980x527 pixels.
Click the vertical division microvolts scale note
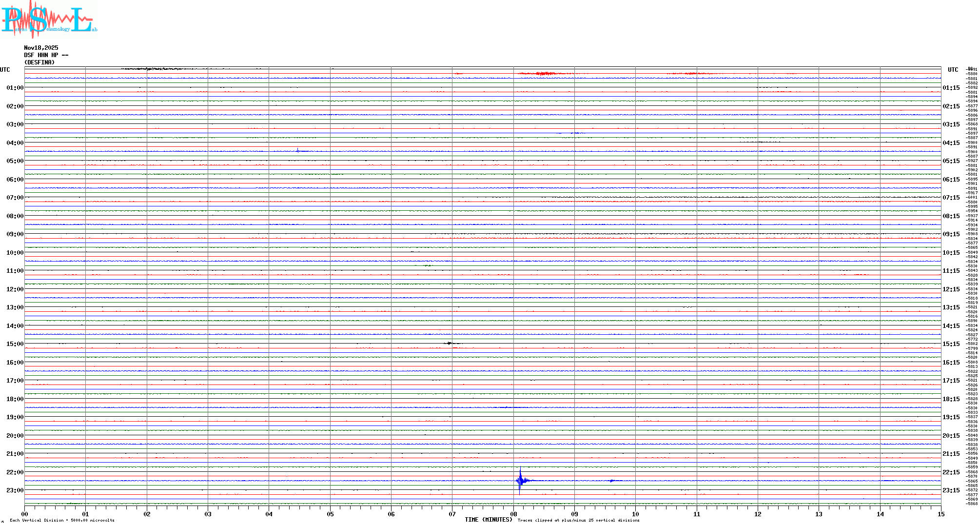(62, 521)
